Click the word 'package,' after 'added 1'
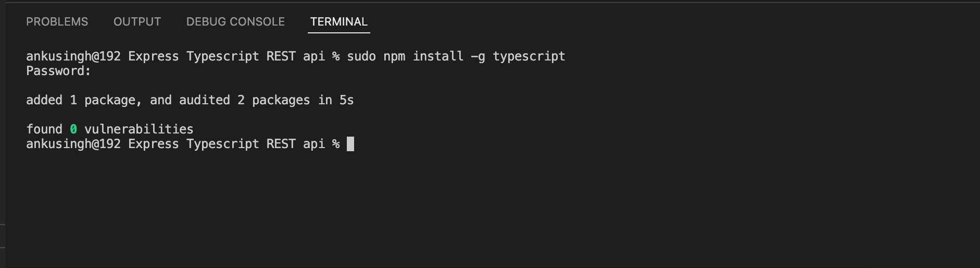 pyautogui.click(x=113, y=100)
